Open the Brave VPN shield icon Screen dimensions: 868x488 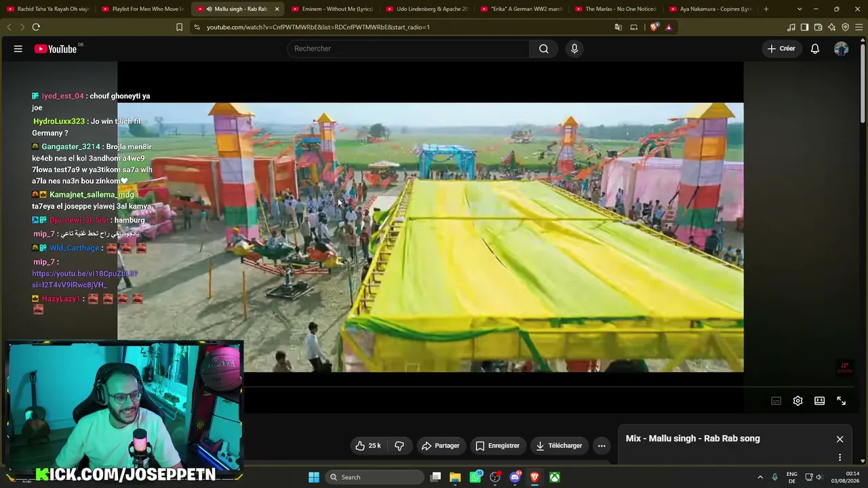(x=845, y=27)
